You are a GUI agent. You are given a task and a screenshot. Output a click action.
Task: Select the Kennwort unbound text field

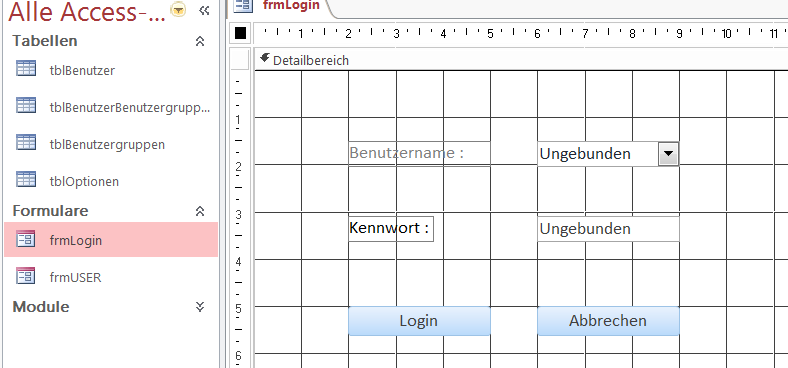click(x=608, y=229)
